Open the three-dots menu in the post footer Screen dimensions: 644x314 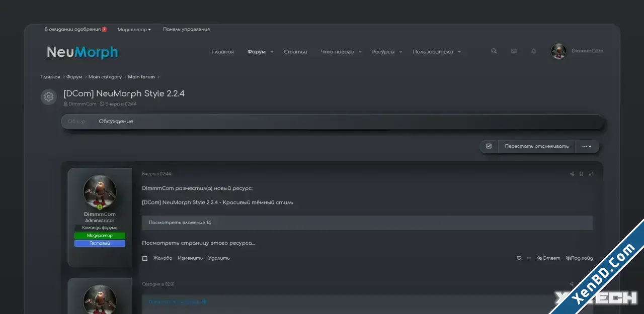529,258
